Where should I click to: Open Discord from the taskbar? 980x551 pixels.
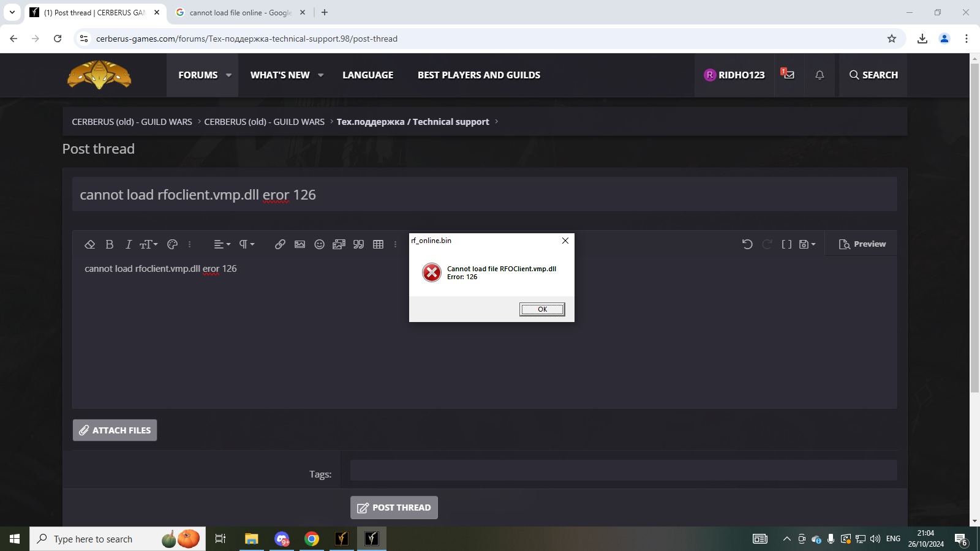click(x=282, y=539)
